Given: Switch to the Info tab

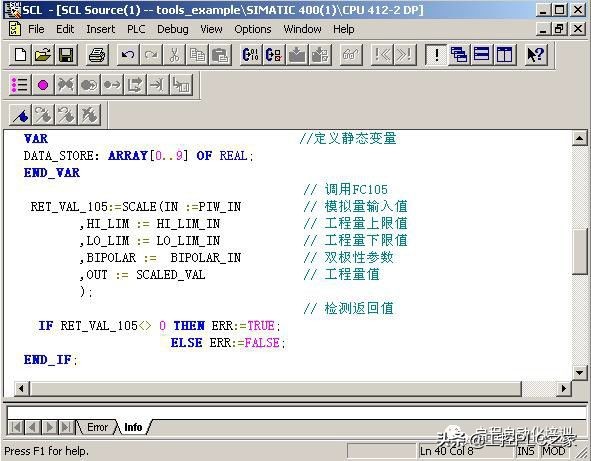Looking at the screenshot, I should pyautogui.click(x=133, y=427).
